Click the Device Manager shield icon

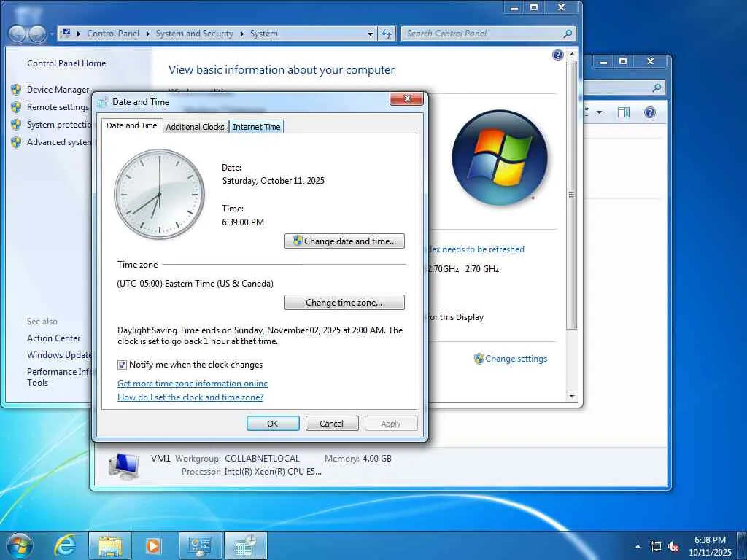click(x=16, y=90)
